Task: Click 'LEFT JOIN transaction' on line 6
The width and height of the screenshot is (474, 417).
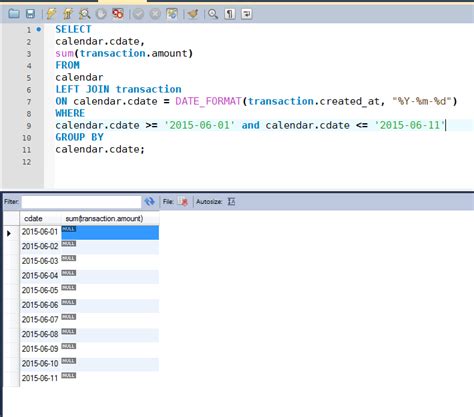Action: pos(118,89)
